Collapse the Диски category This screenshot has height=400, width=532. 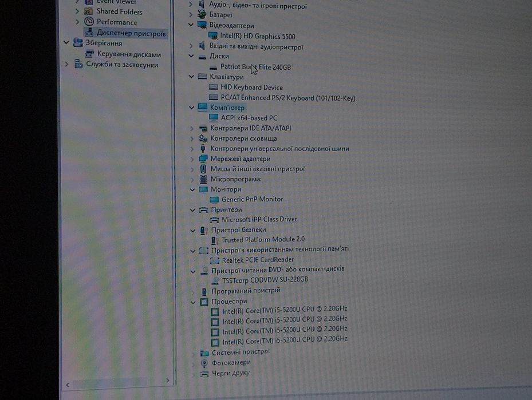(x=191, y=56)
